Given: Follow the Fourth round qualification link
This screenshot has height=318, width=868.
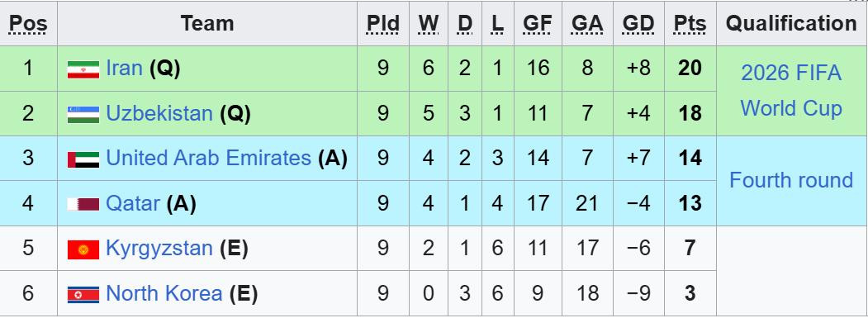Looking at the screenshot, I should tap(791, 181).
